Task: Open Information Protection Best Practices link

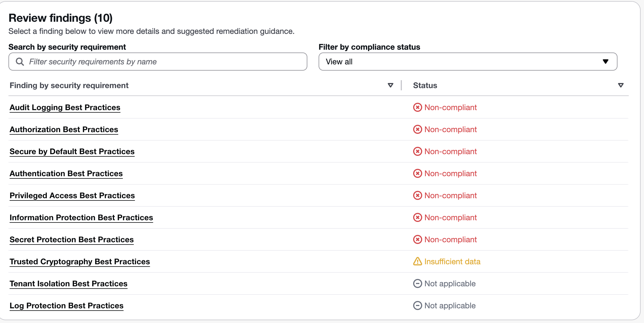Action: pos(81,217)
